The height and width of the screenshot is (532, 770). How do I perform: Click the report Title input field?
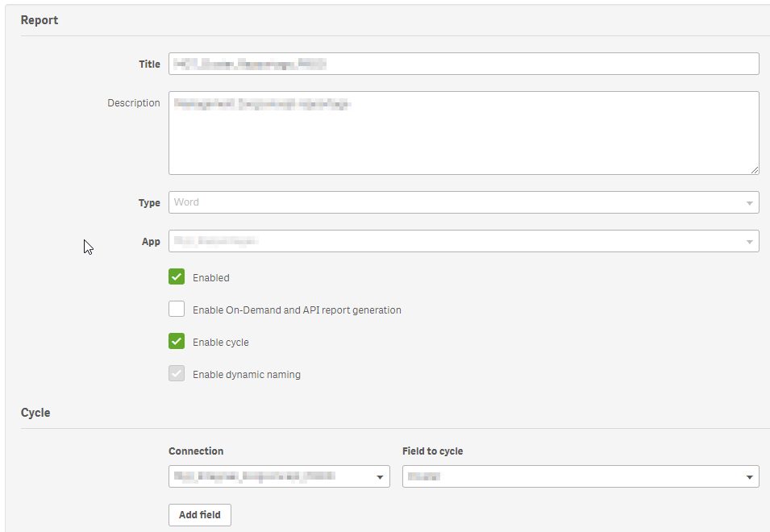pos(463,64)
